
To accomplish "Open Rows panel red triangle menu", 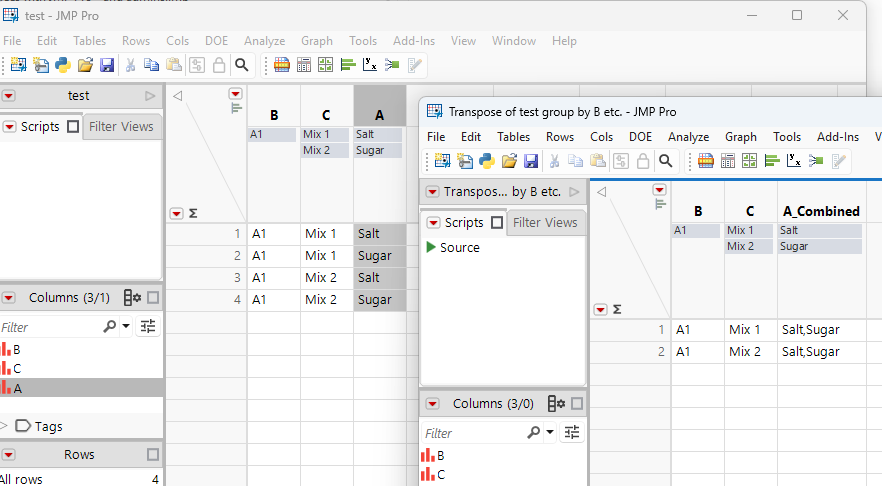I will coord(8,454).
